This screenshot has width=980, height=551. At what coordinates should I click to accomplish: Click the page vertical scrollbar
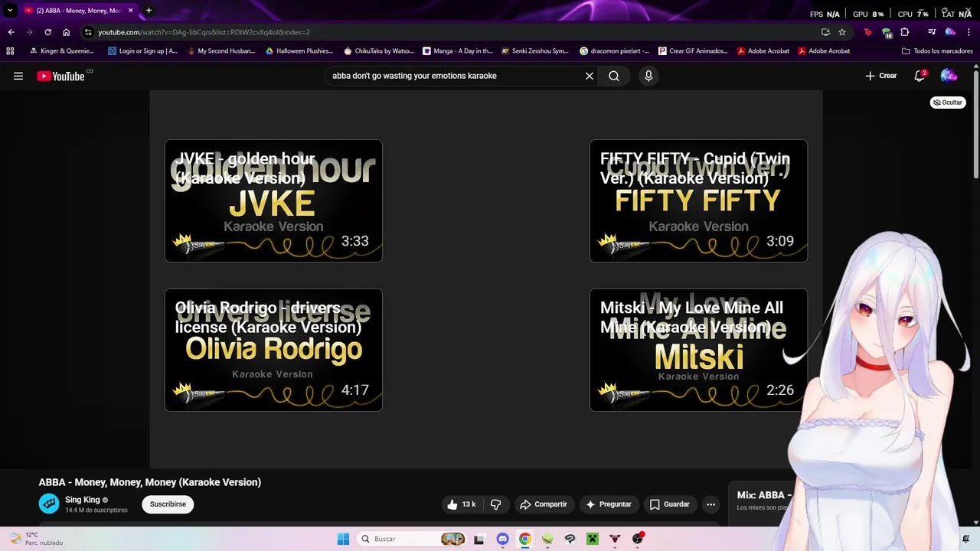point(975,126)
